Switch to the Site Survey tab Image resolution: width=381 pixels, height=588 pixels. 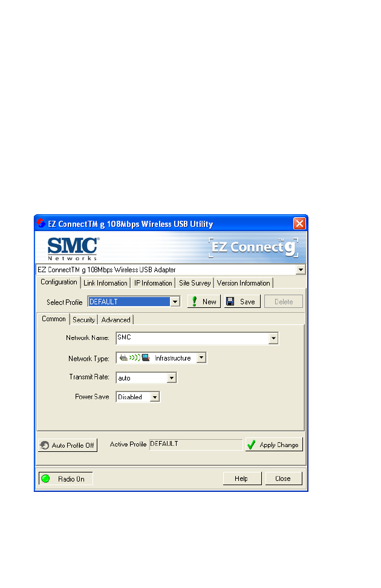pyautogui.click(x=195, y=283)
